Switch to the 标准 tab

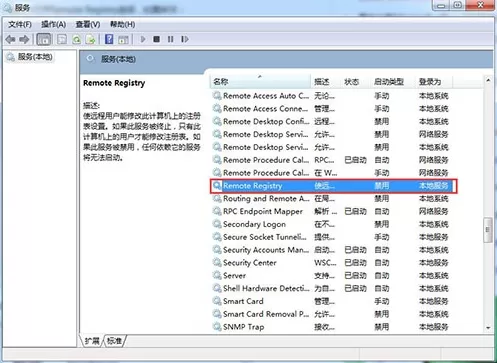[x=114, y=341]
